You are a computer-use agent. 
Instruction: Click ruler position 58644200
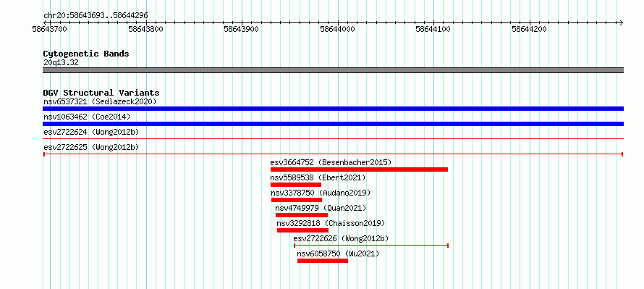[530, 29]
